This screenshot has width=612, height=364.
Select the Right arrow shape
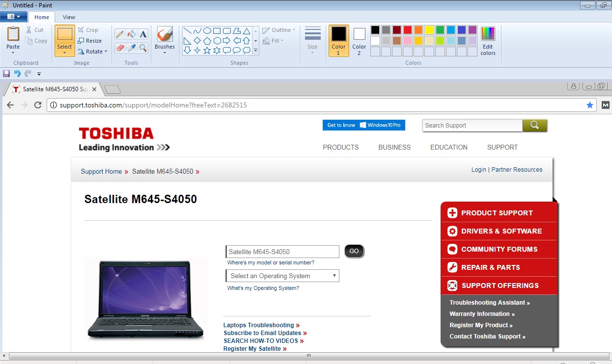[x=227, y=41]
